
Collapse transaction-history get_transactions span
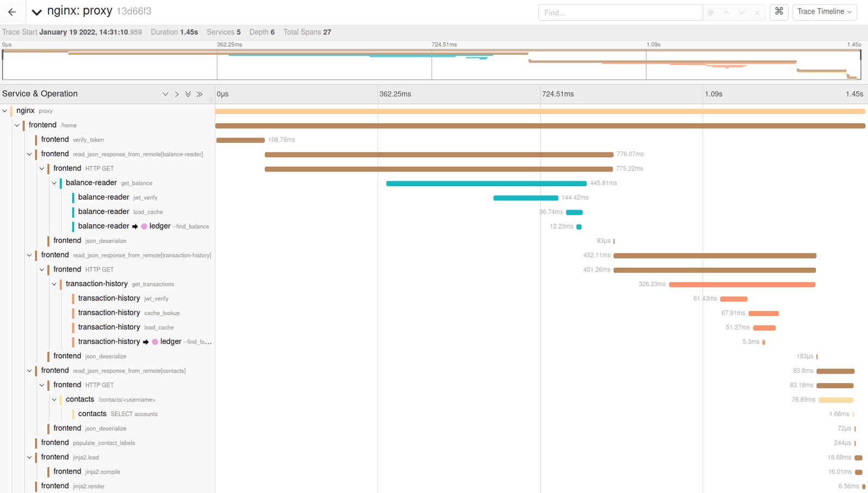coord(54,284)
